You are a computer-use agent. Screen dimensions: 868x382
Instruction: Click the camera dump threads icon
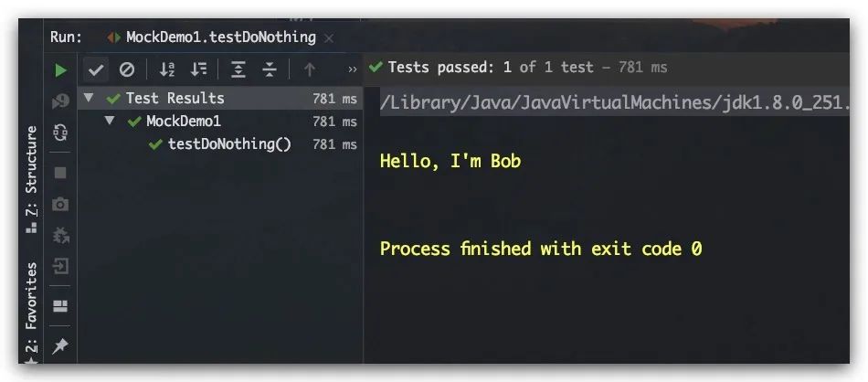click(x=60, y=205)
